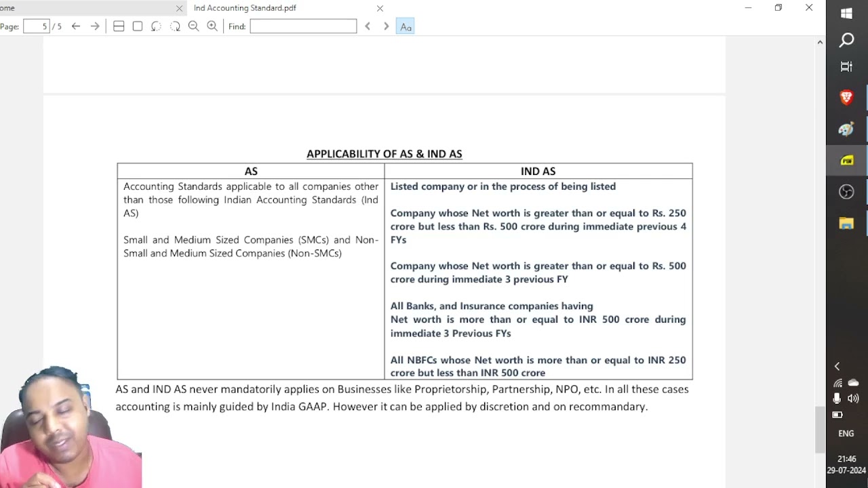Screen dimensions: 868x488
Task: Click the 'APPLICABILITY OF AS & IND AS' heading
Action: click(x=384, y=154)
